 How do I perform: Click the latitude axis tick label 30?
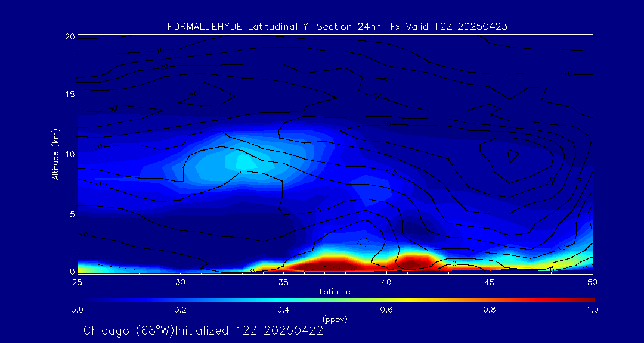(x=180, y=282)
